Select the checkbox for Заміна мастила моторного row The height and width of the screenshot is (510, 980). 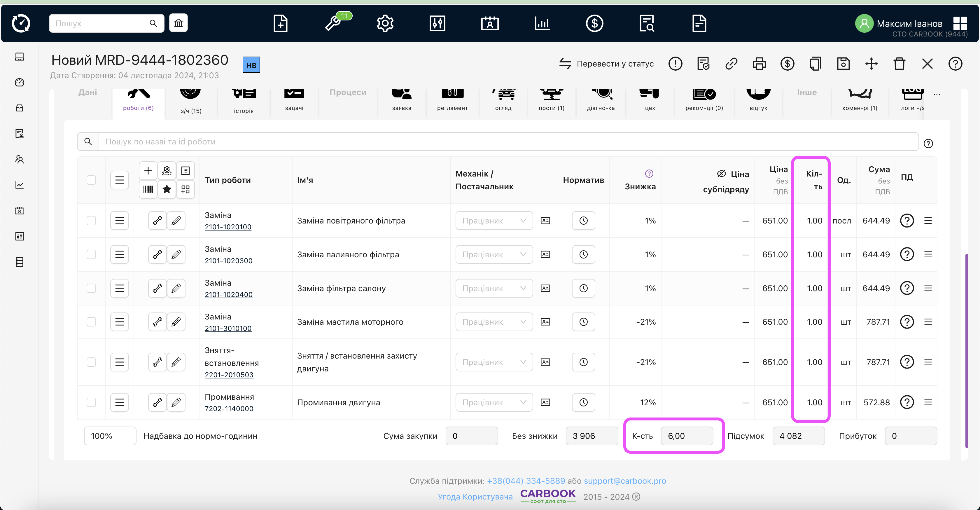[91, 322]
